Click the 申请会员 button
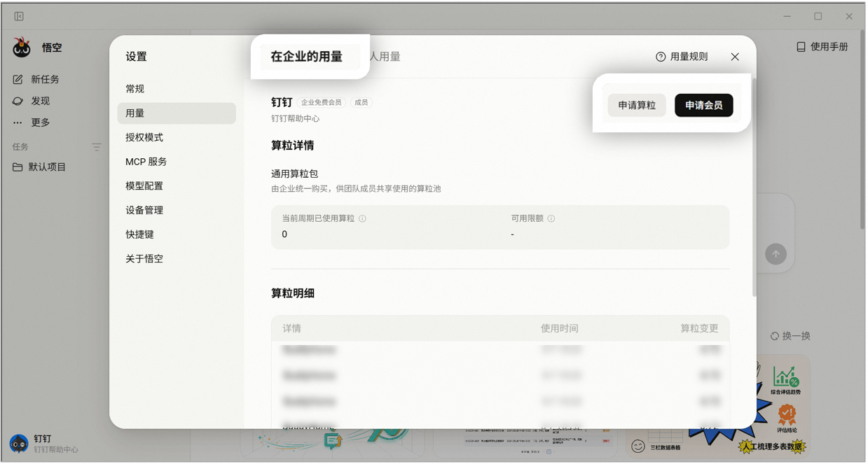Screen dimensions: 868x464 pyautogui.click(x=703, y=105)
